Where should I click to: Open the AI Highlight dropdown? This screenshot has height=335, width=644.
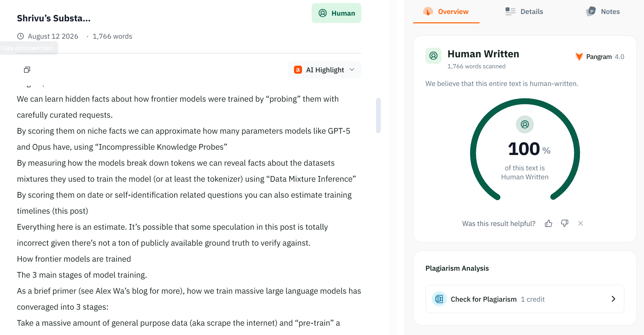point(324,70)
